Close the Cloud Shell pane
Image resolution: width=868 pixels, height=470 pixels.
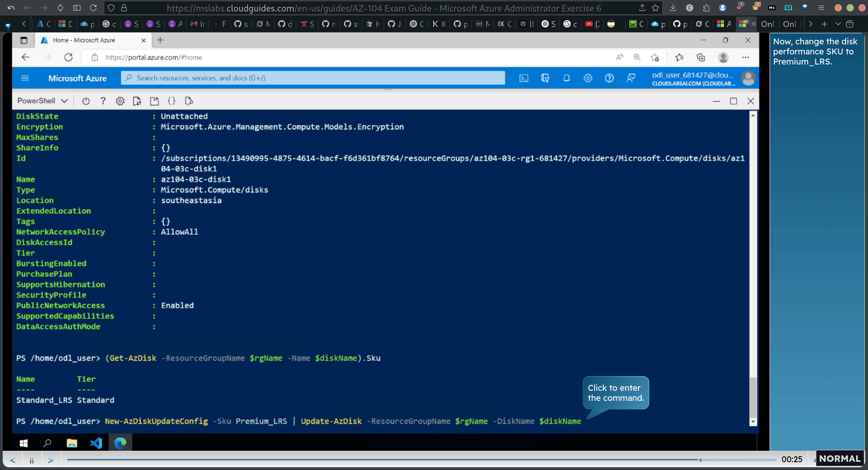point(750,101)
